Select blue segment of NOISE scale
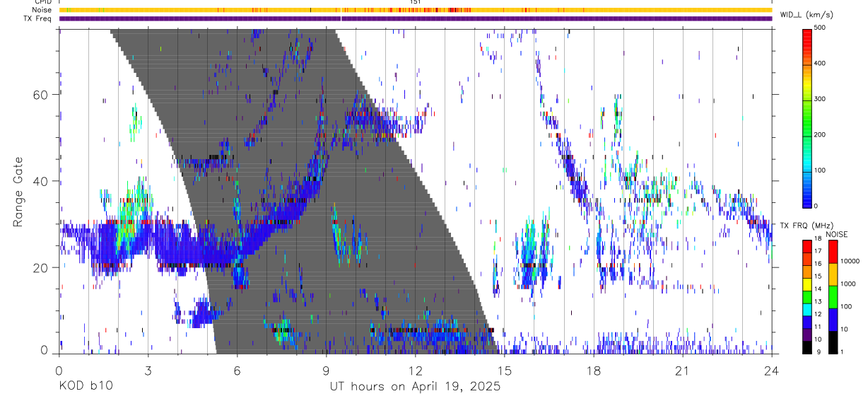Viewport: 868px width, 401px height. pyautogui.click(x=833, y=319)
